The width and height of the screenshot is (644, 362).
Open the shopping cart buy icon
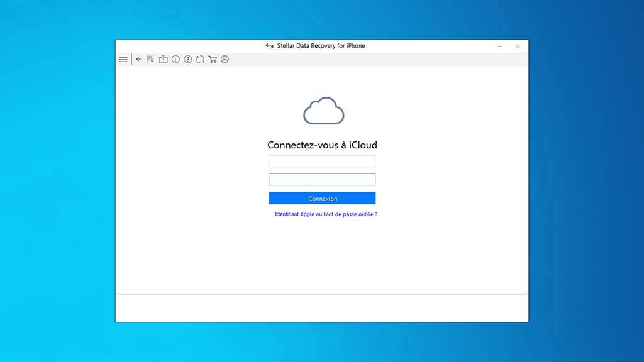[213, 60]
